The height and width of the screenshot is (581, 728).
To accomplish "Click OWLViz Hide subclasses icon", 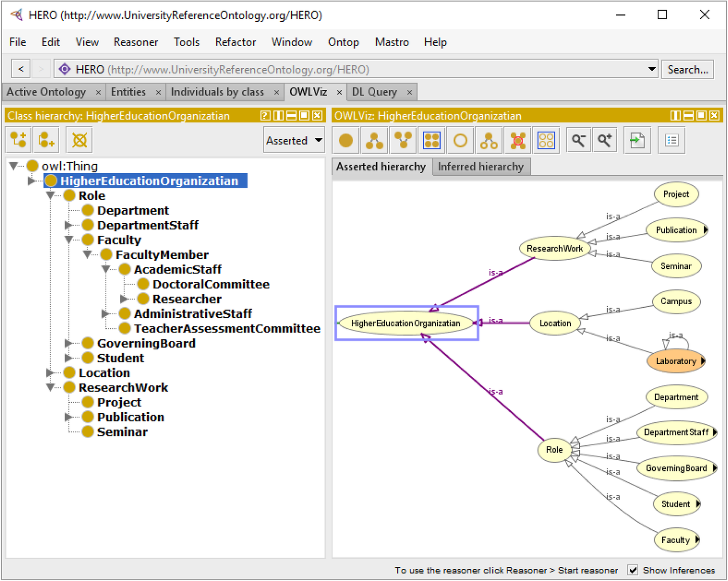I will (489, 140).
